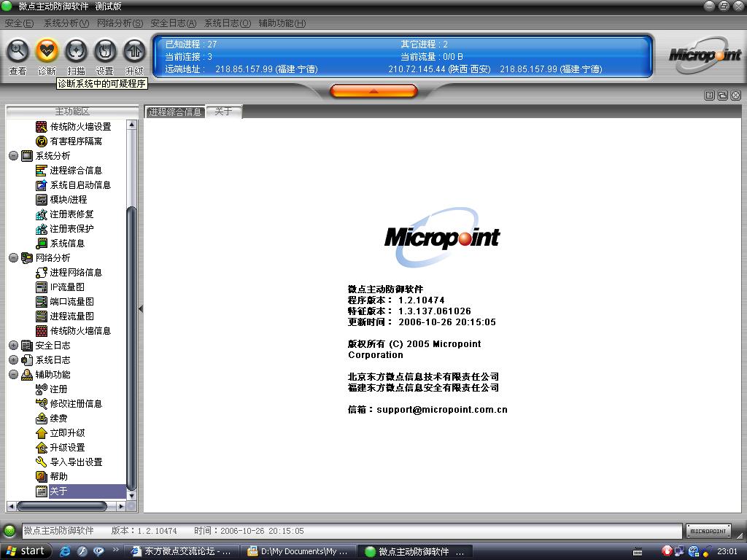
Task: Open 传统防火墙设置 in sidebar
Action: (74, 127)
